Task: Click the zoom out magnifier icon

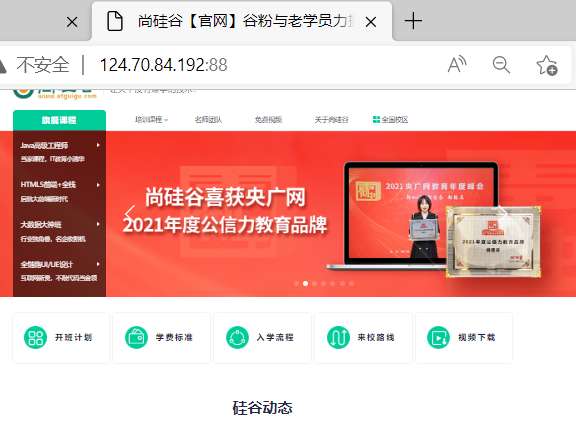Action: (x=501, y=65)
